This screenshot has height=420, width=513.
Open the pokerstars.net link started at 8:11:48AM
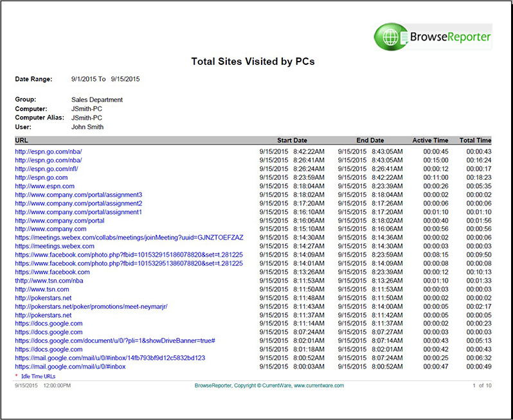(43, 298)
